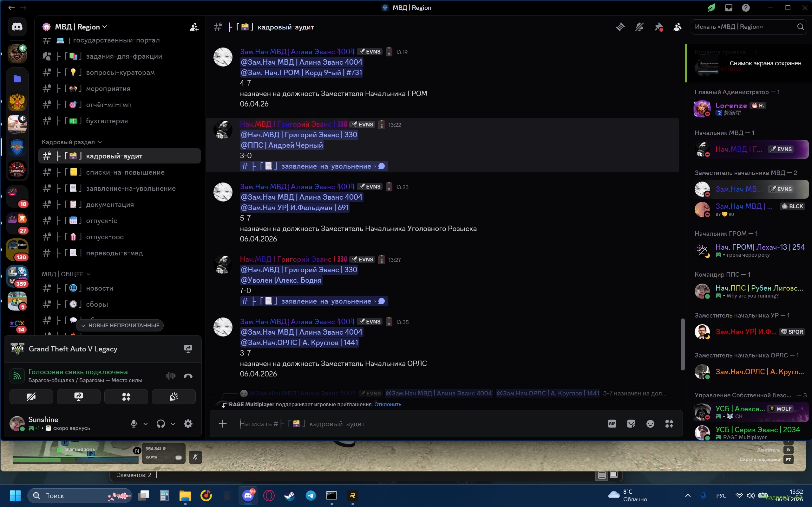Toggle the member list visibility
The height and width of the screenshot is (507, 812).
coord(678,27)
